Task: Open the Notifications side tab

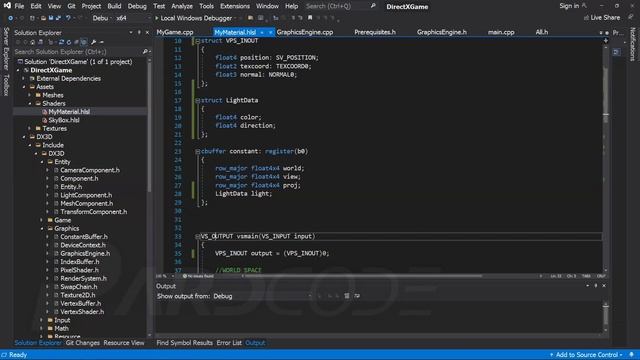Action: click(633, 44)
